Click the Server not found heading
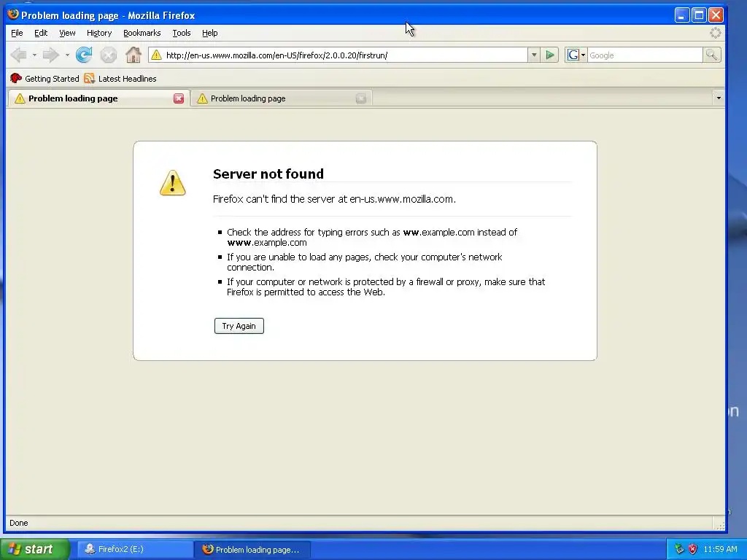This screenshot has height=560, width=747. (x=268, y=174)
